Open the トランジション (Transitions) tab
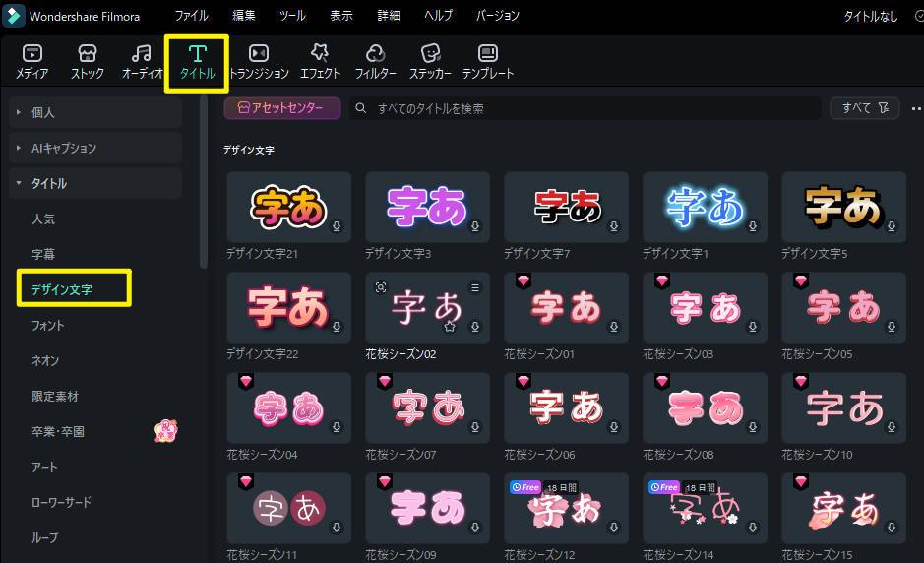Screen dimensions: 924x563 [x=259, y=62]
